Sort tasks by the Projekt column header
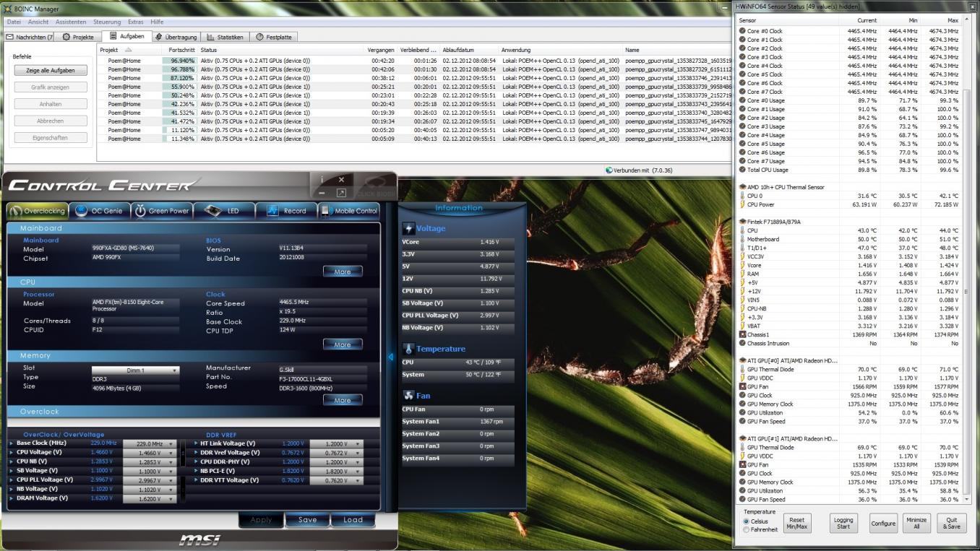 click(130, 50)
